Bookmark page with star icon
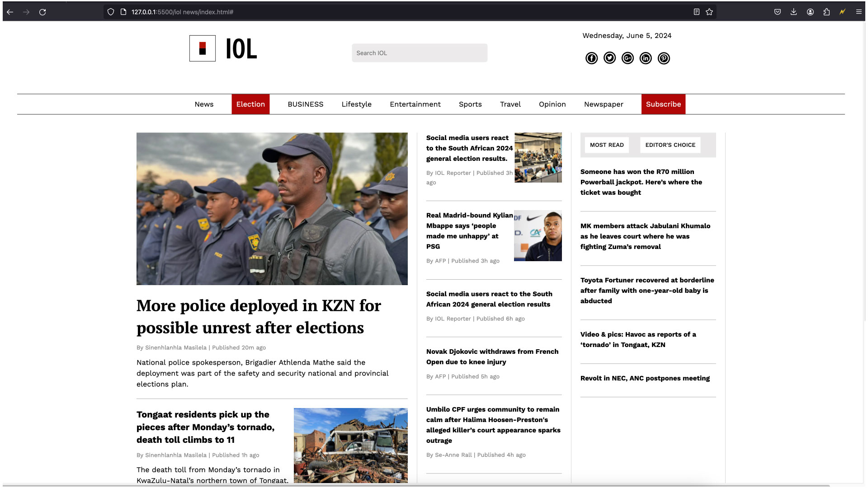 tap(709, 12)
